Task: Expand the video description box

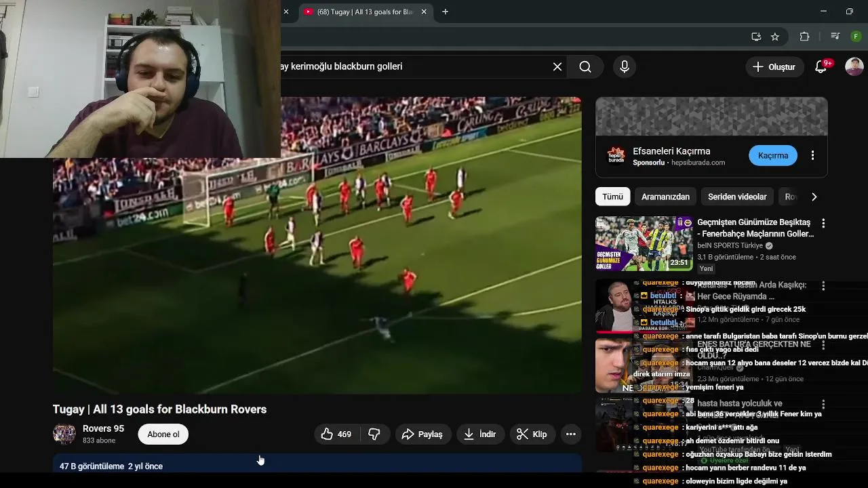Action: [317, 463]
